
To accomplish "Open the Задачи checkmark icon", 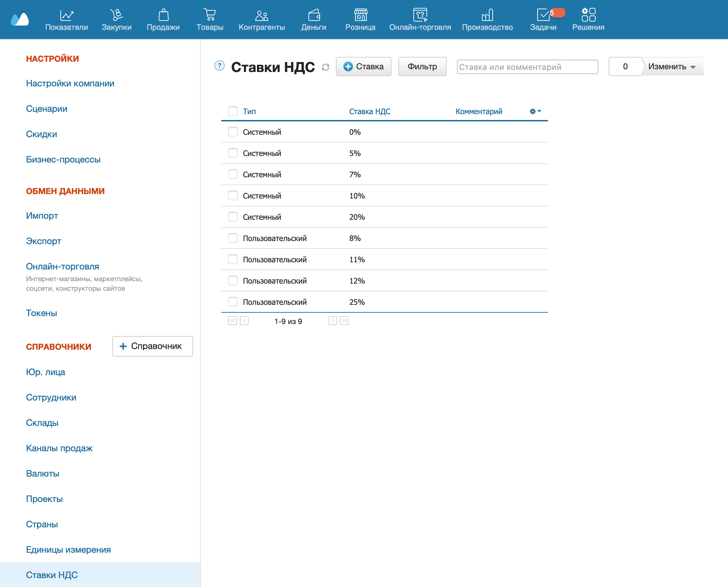I will click(543, 15).
